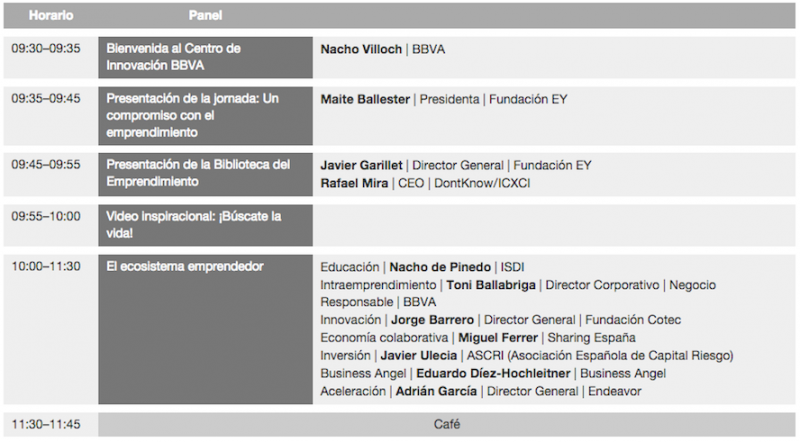Image resolution: width=800 pixels, height=442 pixels.
Task: Open the El ecosistema emprendedor panel
Action: [x=204, y=330]
